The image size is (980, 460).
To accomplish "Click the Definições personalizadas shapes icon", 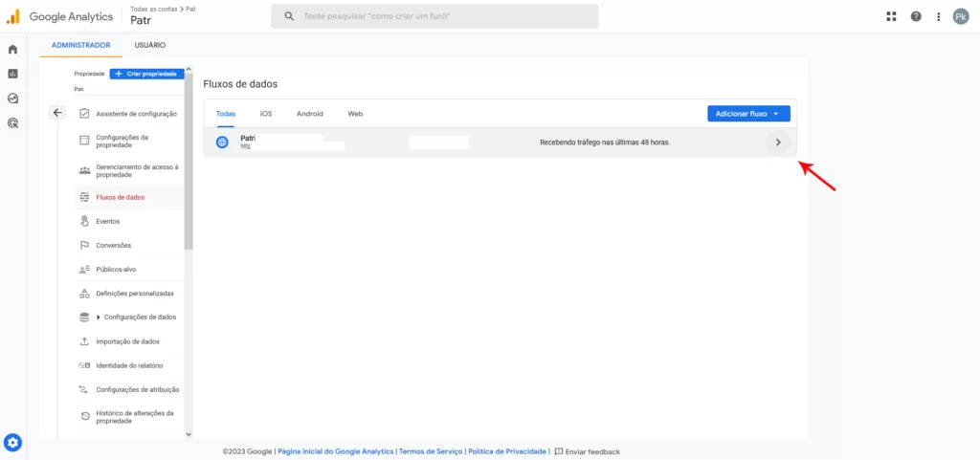I will click(x=84, y=294).
